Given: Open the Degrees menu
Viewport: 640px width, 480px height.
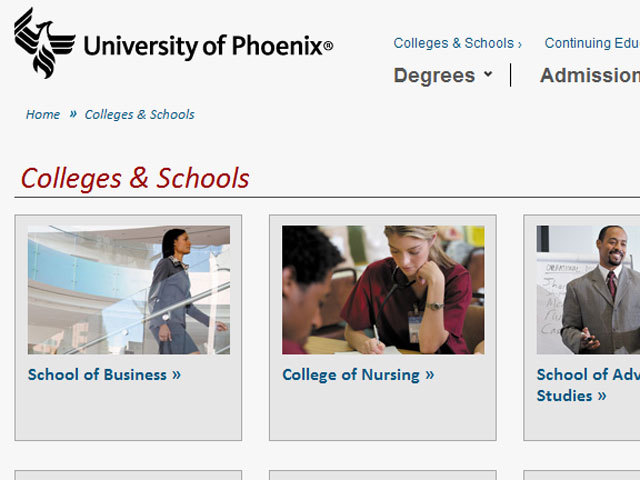Looking at the screenshot, I should (434, 75).
